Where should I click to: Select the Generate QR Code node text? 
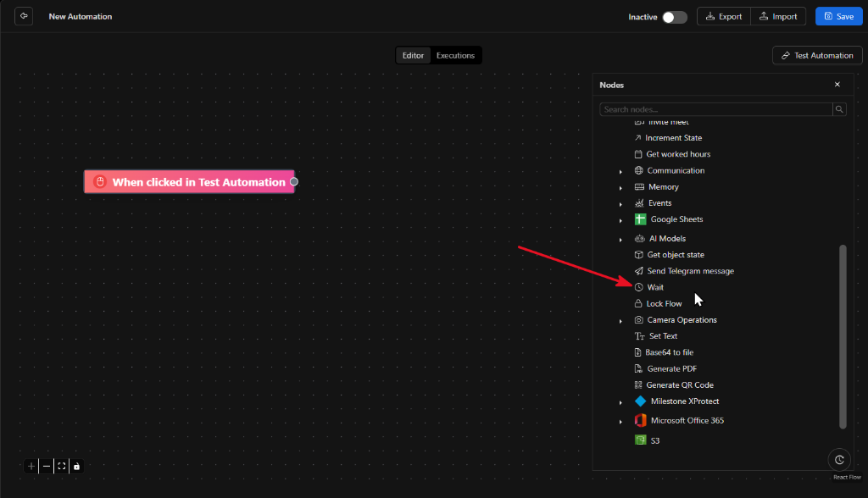tap(680, 385)
